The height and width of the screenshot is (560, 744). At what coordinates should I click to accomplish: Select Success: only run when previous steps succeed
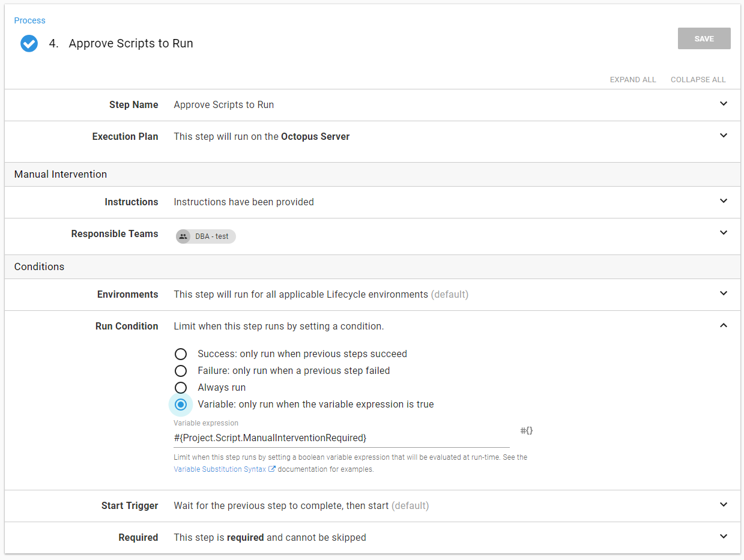(181, 354)
